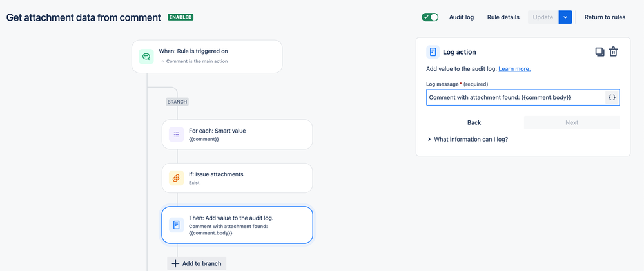Viewport: 644px width, 271px height.
Task: Click the audit log document icon in branch
Action: [x=176, y=225]
